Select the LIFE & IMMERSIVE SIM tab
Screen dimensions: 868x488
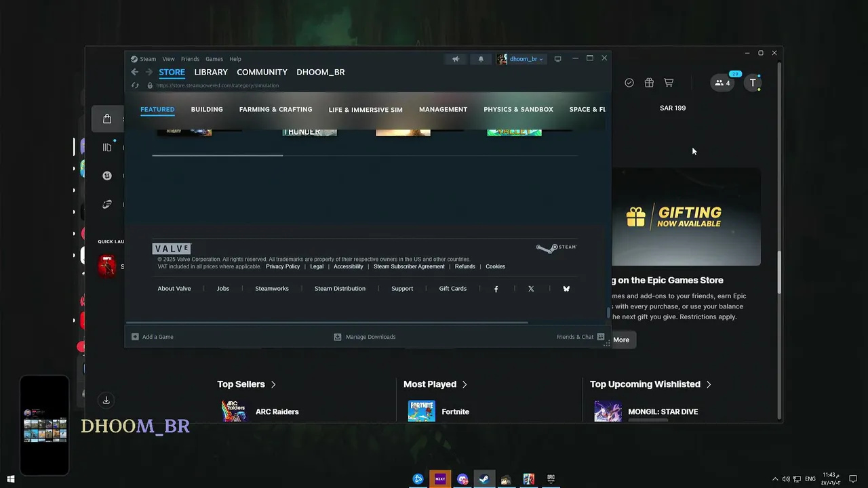(x=366, y=109)
